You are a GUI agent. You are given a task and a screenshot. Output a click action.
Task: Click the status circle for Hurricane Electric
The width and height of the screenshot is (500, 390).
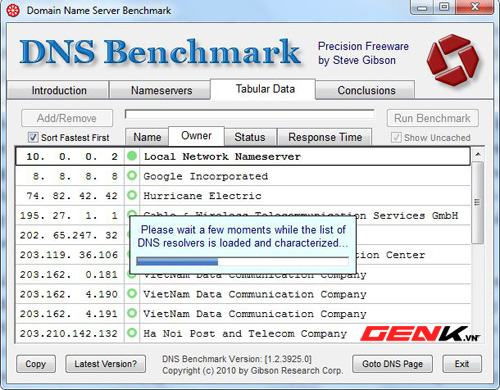pos(132,195)
